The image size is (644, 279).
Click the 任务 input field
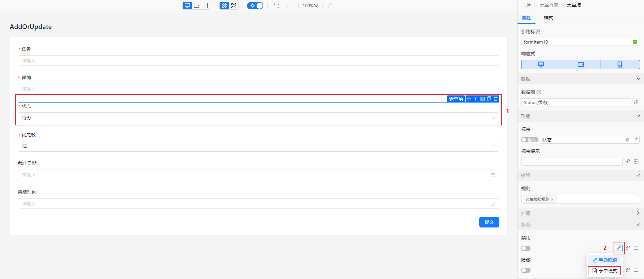[x=258, y=61]
